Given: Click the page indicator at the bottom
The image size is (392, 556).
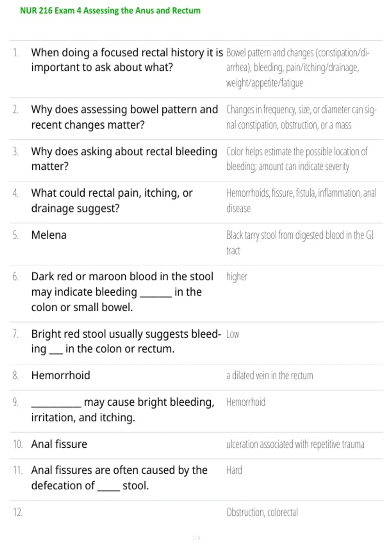Looking at the screenshot, I should [196, 538].
